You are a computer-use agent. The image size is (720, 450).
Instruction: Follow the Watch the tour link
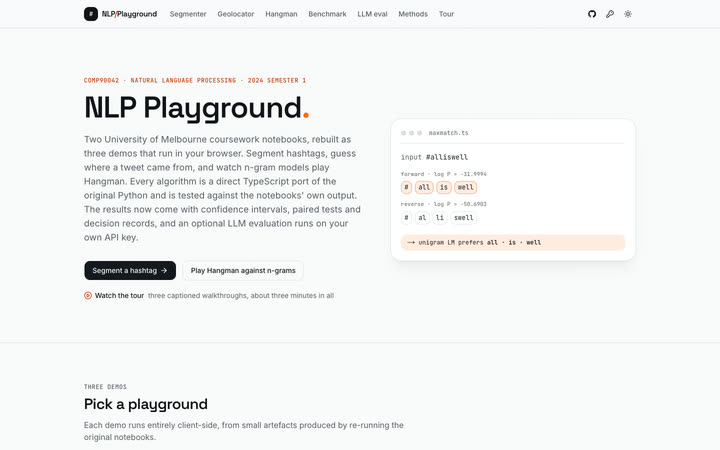(119, 295)
